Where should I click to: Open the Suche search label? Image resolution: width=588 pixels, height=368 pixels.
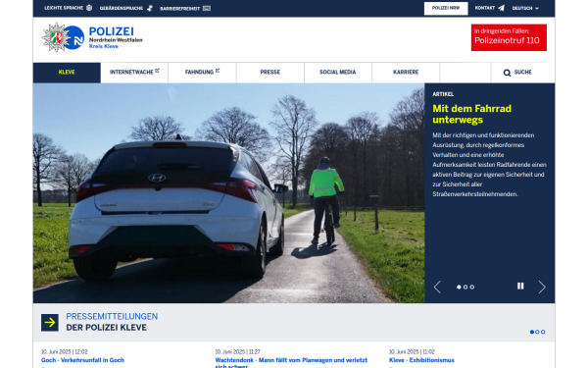[x=522, y=72]
